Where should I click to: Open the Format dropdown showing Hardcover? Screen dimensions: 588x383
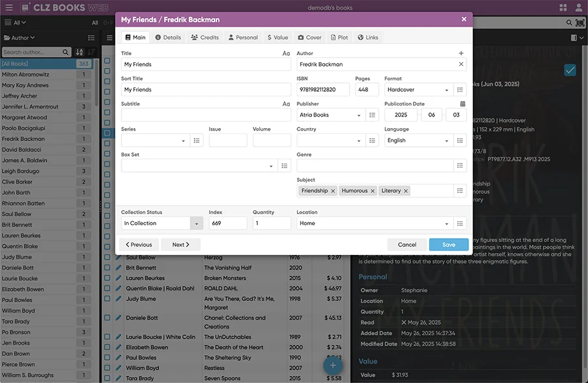pos(418,90)
